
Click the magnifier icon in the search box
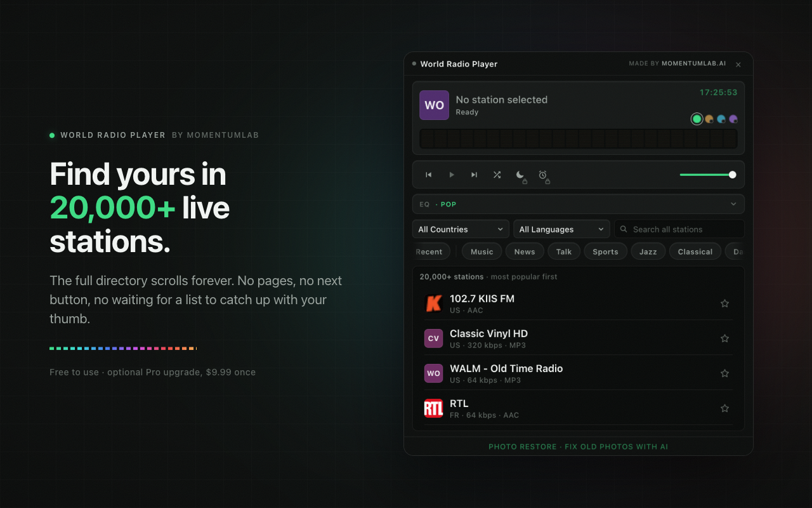point(624,229)
